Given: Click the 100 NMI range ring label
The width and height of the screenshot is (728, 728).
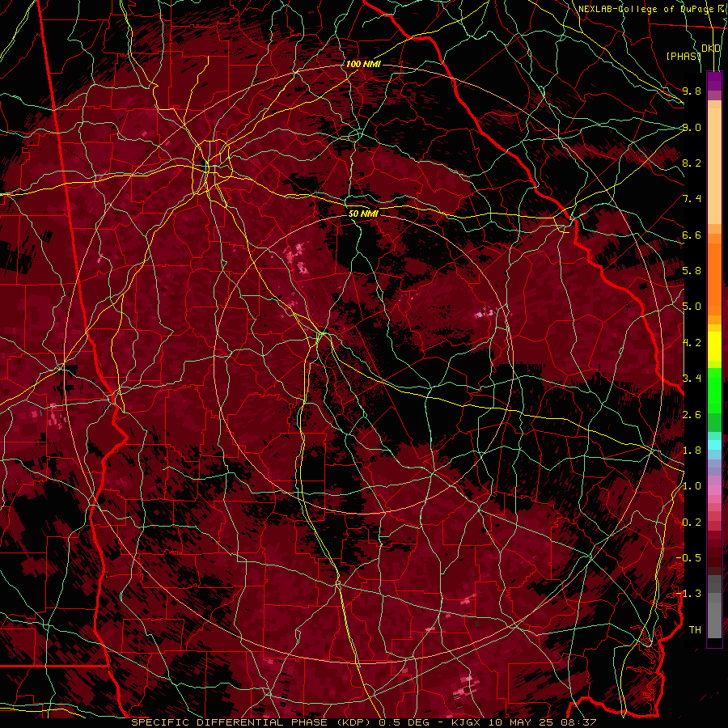Looking at the screenshot, I should tap(363, 64).
